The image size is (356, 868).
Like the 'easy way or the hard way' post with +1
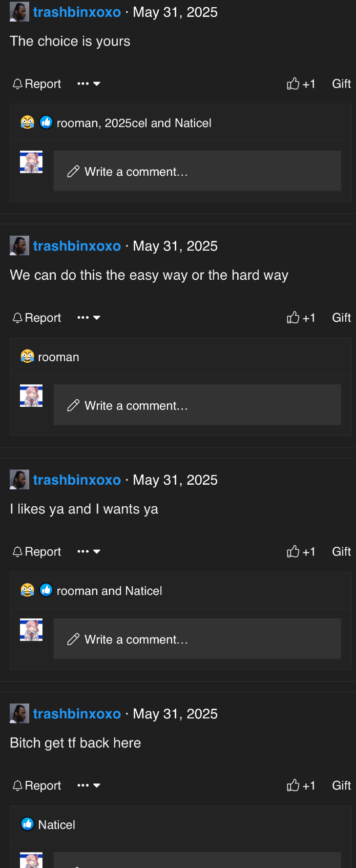pyautogui.click(x=301, y=318)
